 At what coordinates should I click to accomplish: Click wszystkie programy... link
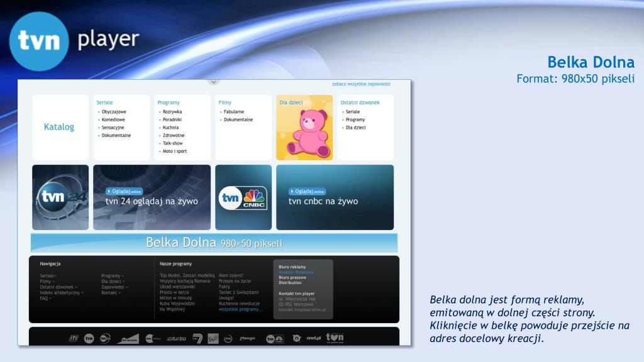240,309
